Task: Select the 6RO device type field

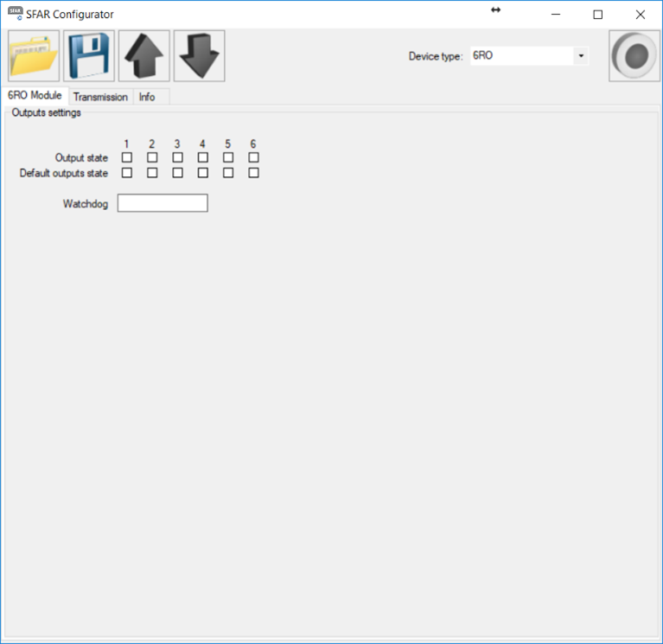Action: tap(521, 56)
